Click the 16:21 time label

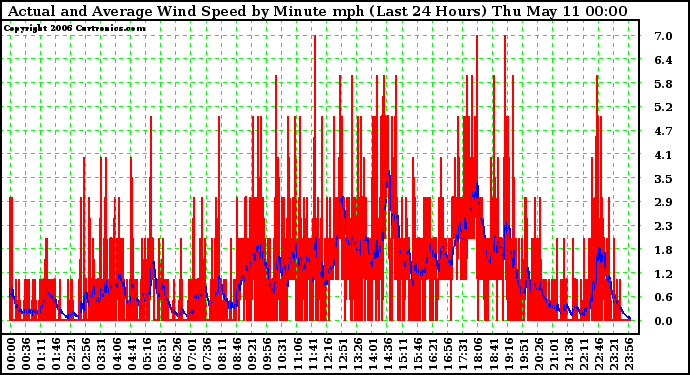point(433,353)
